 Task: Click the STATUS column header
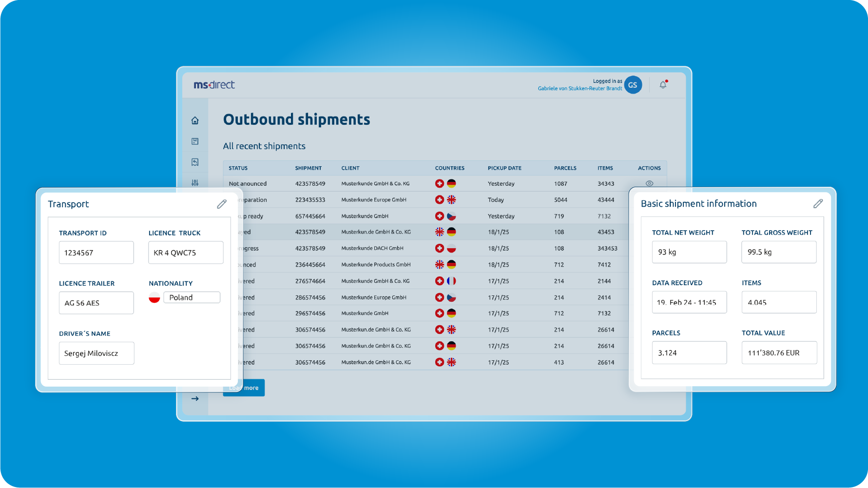point(238,168)
